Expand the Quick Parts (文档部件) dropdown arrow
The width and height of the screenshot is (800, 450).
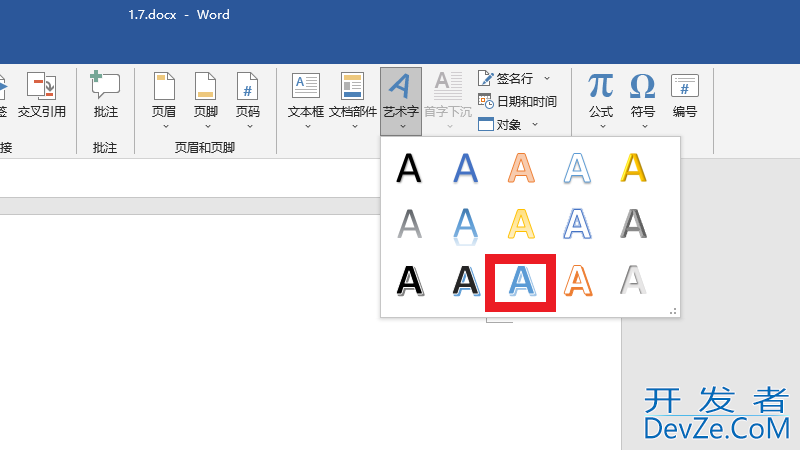click(355, 127)
